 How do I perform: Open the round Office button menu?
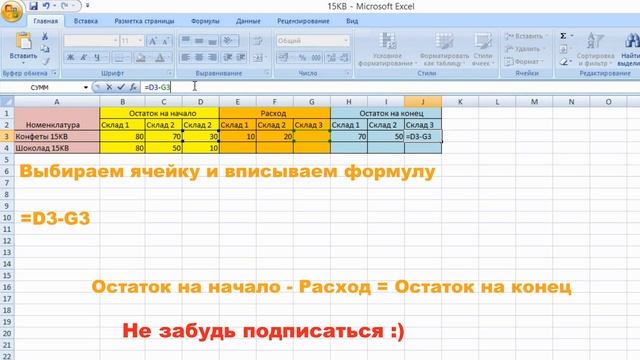[x=11, y=11]
